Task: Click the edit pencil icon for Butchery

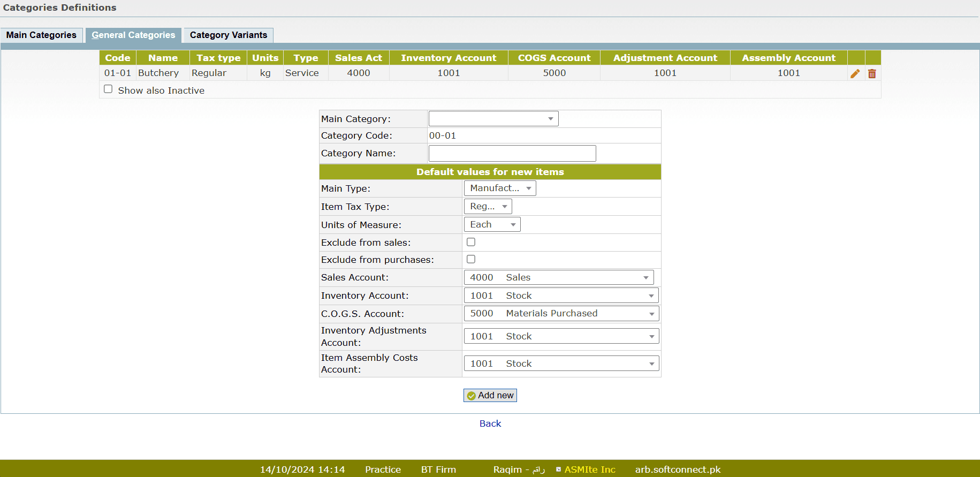Action: pyautogui.click(x=855, y=73)
